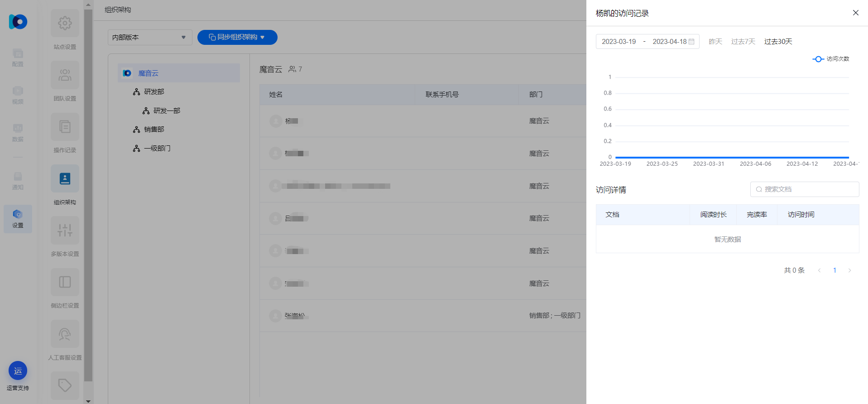This screenshot has height=404, width=868.
Task: Click the member count icon beside 魔音云
Action: (x=292, y=69)
